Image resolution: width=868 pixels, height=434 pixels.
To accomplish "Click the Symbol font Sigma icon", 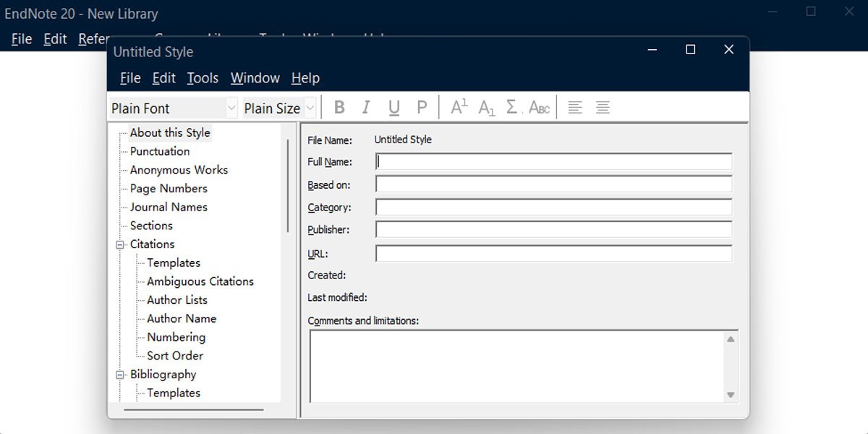I will pos(512,108).
